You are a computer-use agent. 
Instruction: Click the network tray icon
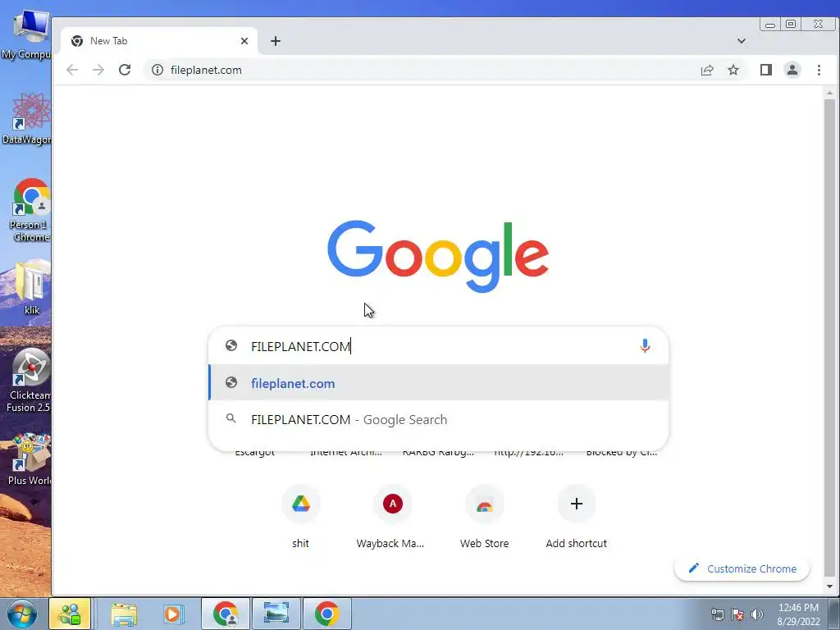point(717,614)
